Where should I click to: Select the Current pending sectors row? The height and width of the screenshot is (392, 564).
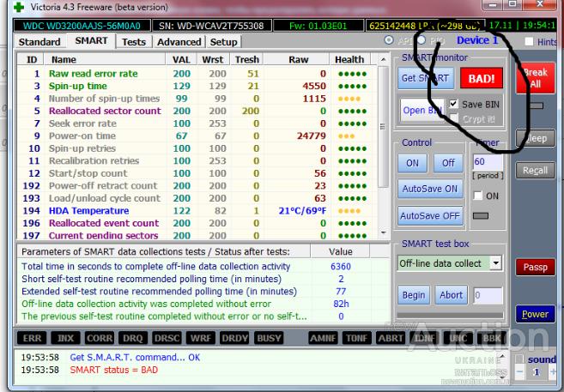[197, 235]
